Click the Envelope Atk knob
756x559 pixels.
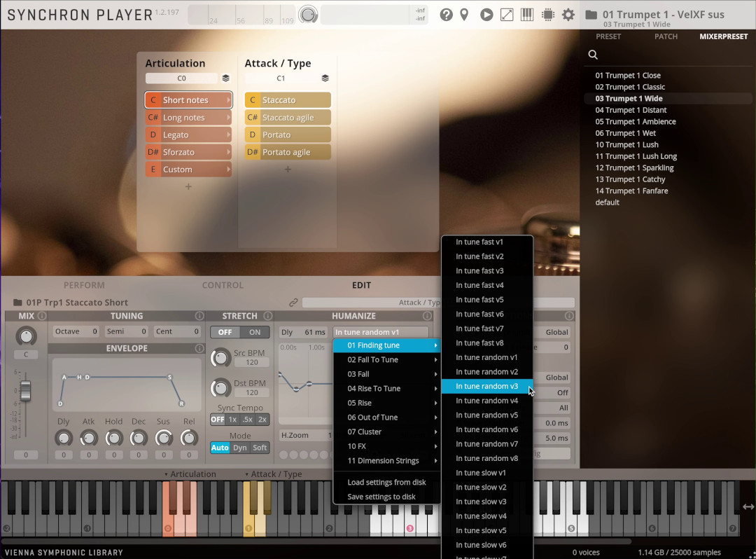point(89,438)
